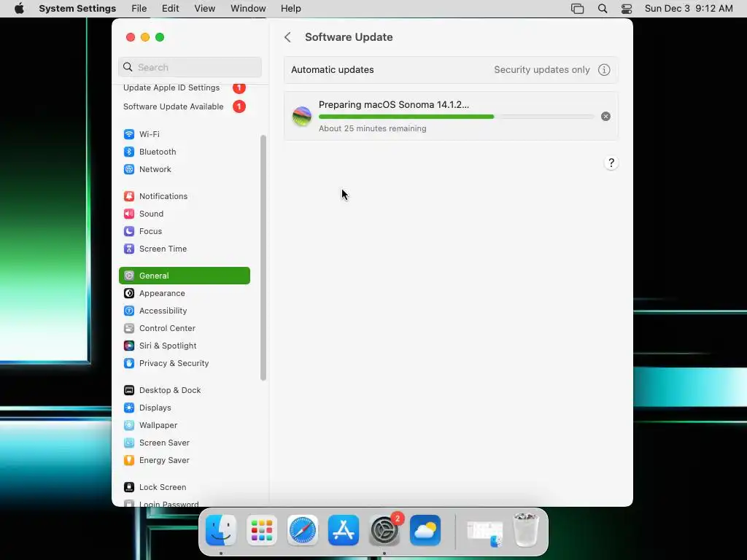The height and width of the screenshot is (560, 747).
Task: Click the 'Software Update' title
Action: coord(349,37)
